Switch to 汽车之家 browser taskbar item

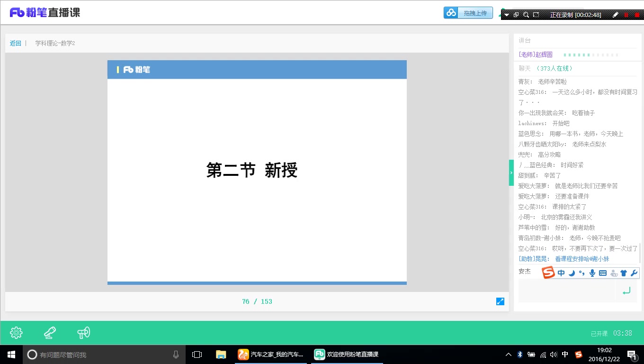(271, 355)
